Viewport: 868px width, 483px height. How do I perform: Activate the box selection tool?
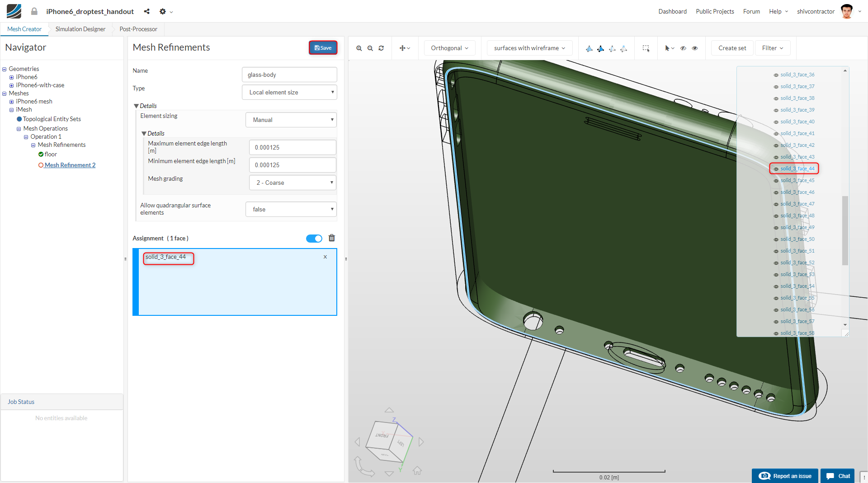646,48
